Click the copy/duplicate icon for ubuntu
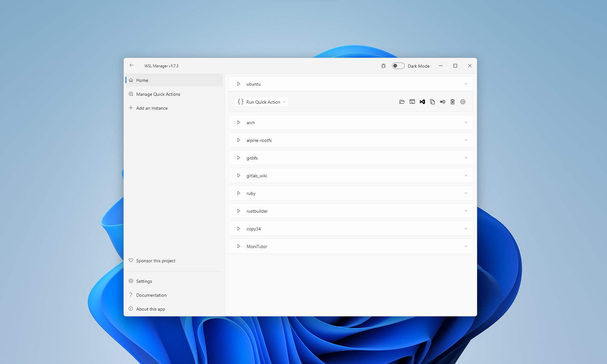Screen dimensions: 607x364 432,102
